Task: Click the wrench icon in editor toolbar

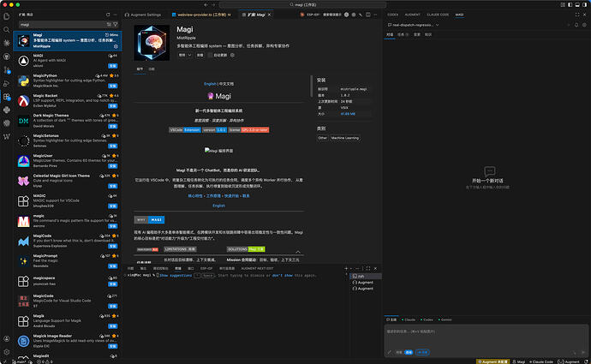Action: point(361,15)
